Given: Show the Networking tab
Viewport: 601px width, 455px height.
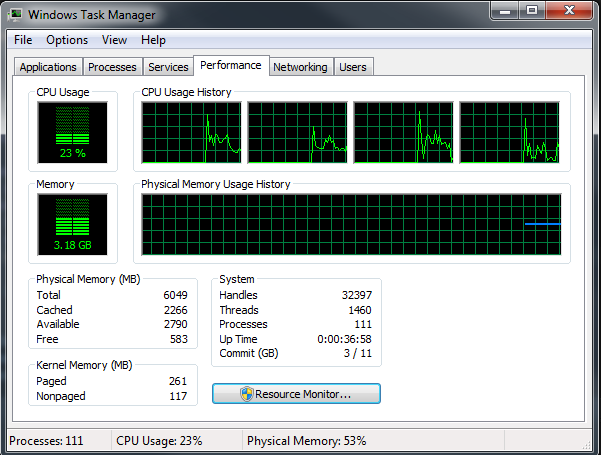Looking at the screenshot, I should tap(300, 67).
